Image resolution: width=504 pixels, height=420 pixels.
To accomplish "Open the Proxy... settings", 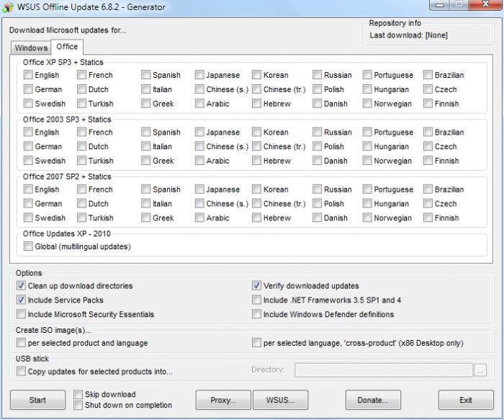I will [223, 400].
